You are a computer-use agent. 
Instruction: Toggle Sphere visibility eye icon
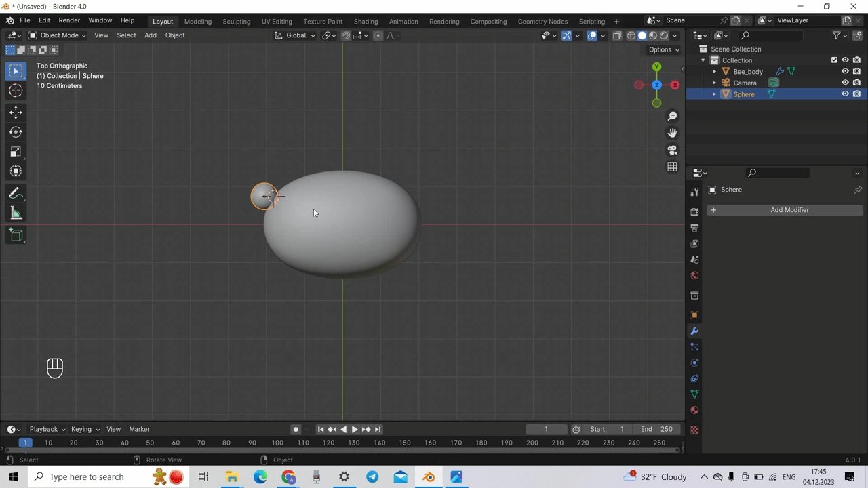click(x=845, y=94)
